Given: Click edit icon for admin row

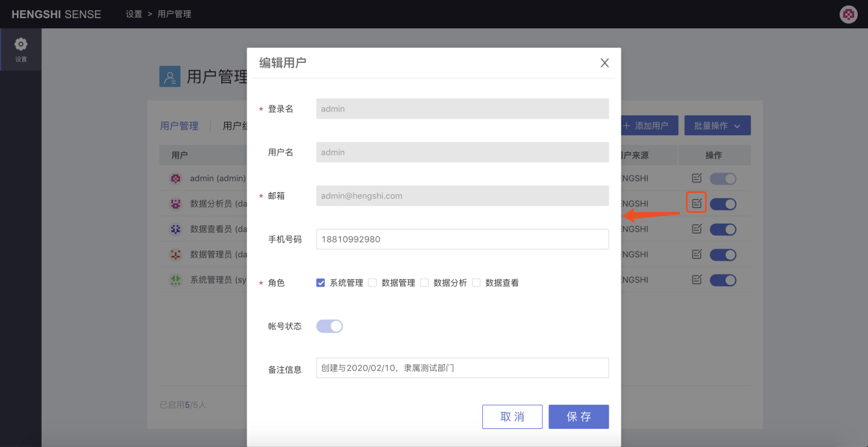Looking at the screenshot, I should point(697,179).
